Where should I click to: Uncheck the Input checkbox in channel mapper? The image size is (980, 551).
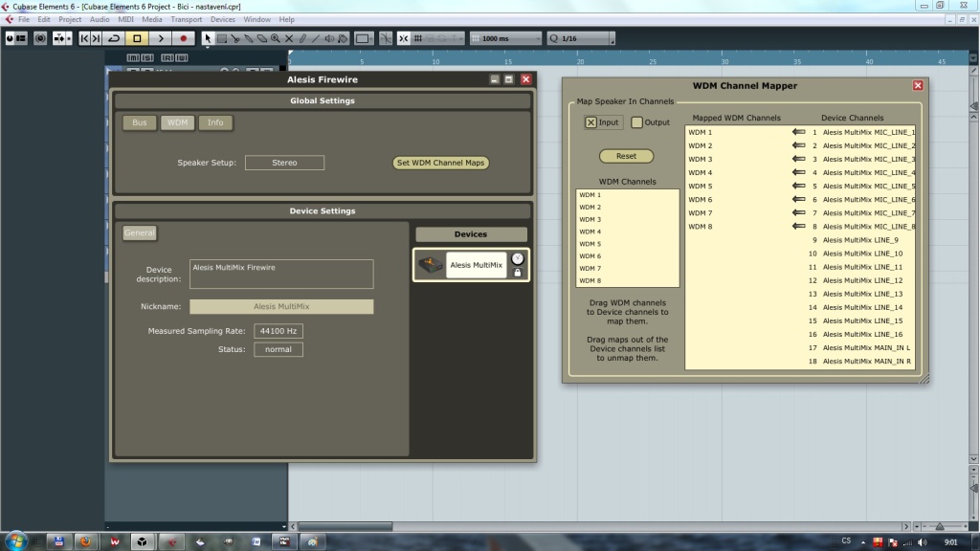pyautogui.click(x=590, y=122)
